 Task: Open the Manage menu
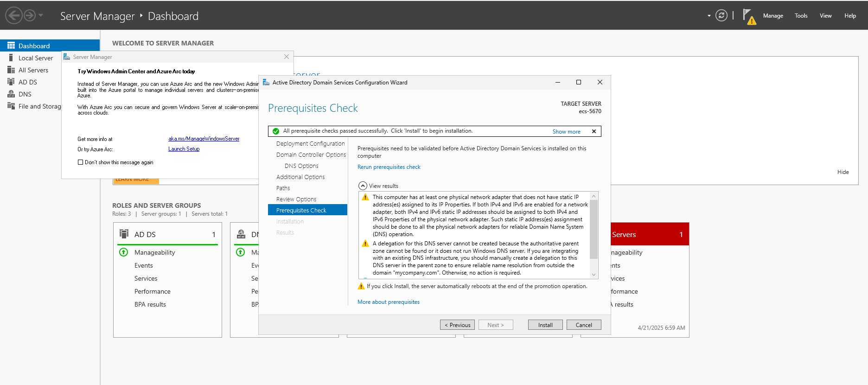[773, 16]
